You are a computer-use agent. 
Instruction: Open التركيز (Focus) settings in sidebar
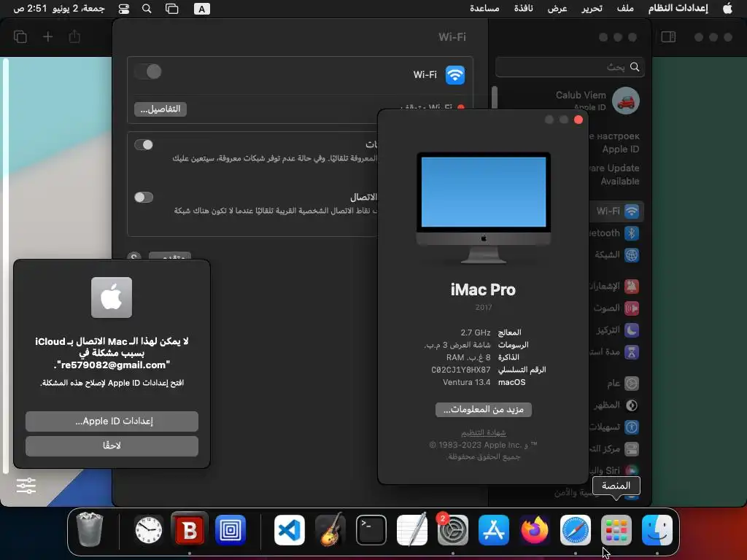[x=617, y=330]
